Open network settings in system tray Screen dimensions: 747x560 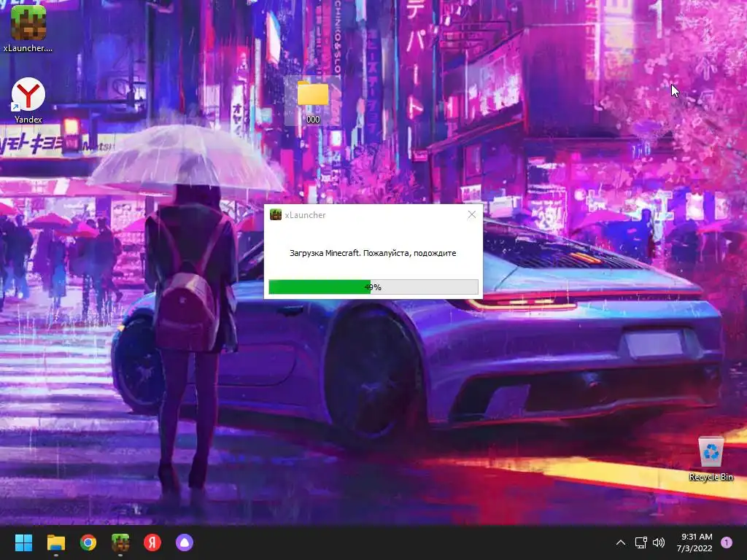640,542
